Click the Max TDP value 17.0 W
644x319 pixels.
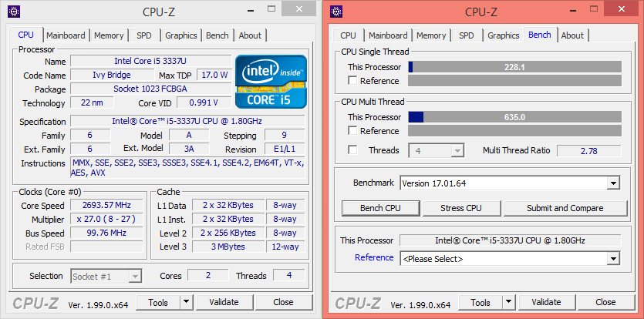tap(214, 75)
